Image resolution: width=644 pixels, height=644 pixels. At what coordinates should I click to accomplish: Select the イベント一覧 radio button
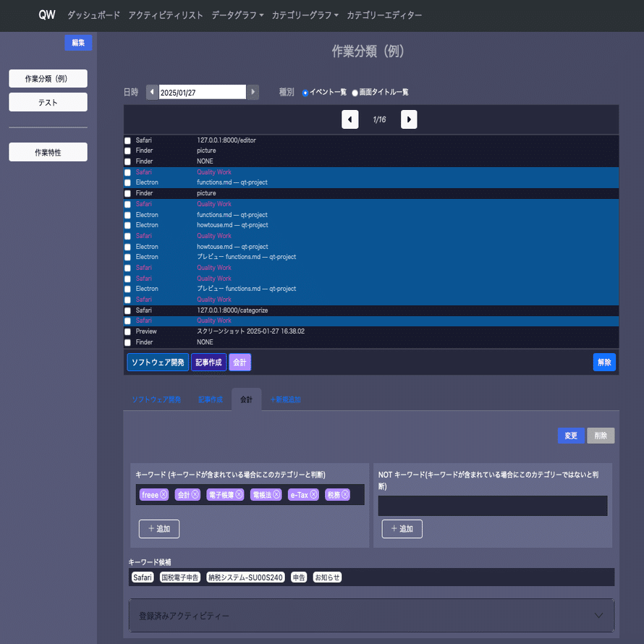click(x=305, y=93)
